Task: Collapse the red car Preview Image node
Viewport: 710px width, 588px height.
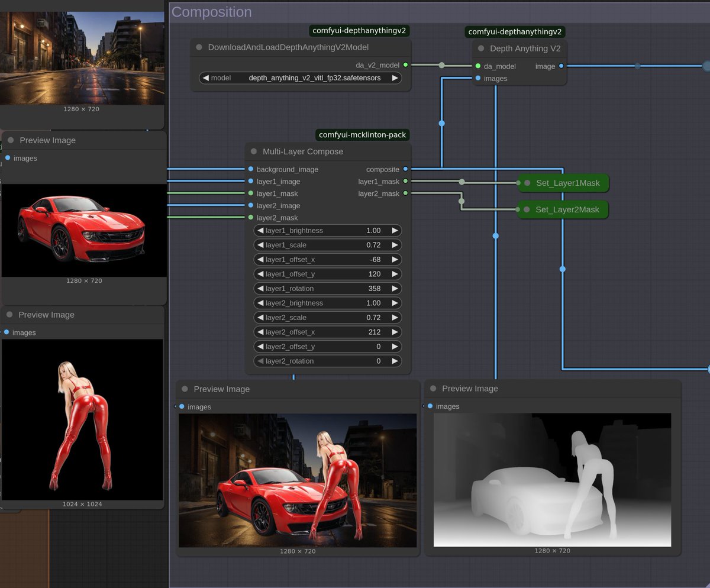Action: (x=11, y=140)
